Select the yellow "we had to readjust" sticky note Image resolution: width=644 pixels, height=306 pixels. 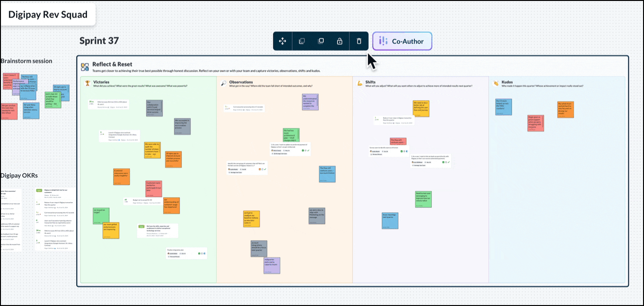point(252,219)
